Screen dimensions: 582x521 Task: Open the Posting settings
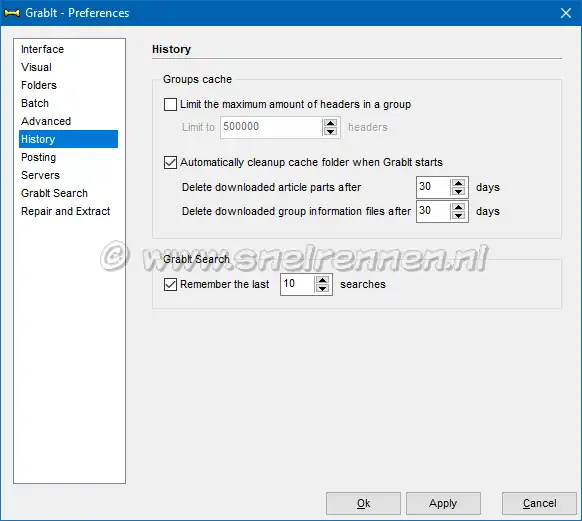39,157
